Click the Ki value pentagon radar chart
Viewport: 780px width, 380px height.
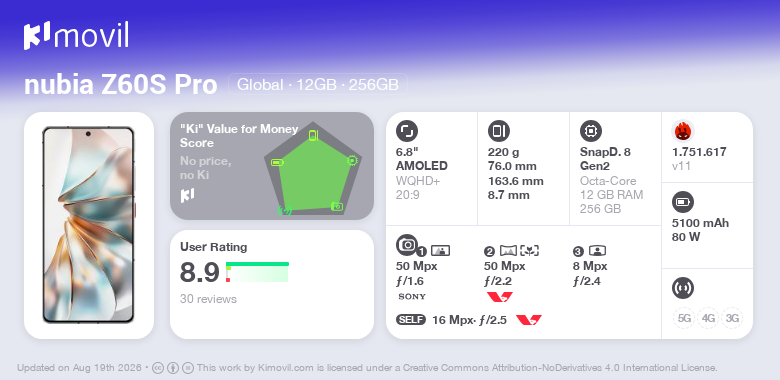pos(312,170)
